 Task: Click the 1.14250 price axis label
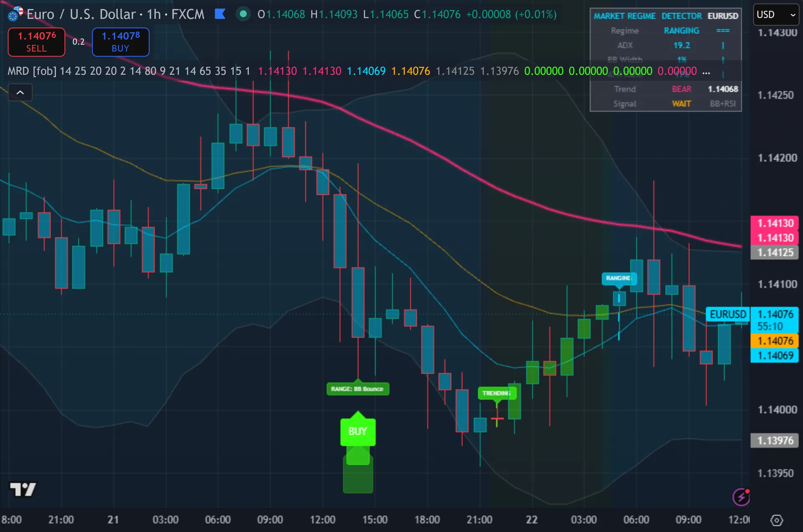(775, 95)
